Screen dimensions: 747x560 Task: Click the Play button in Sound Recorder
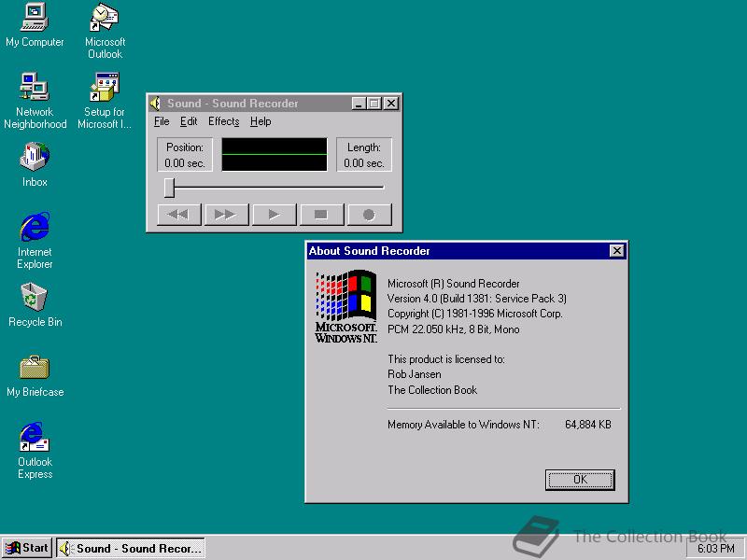(x=275, y=215)
